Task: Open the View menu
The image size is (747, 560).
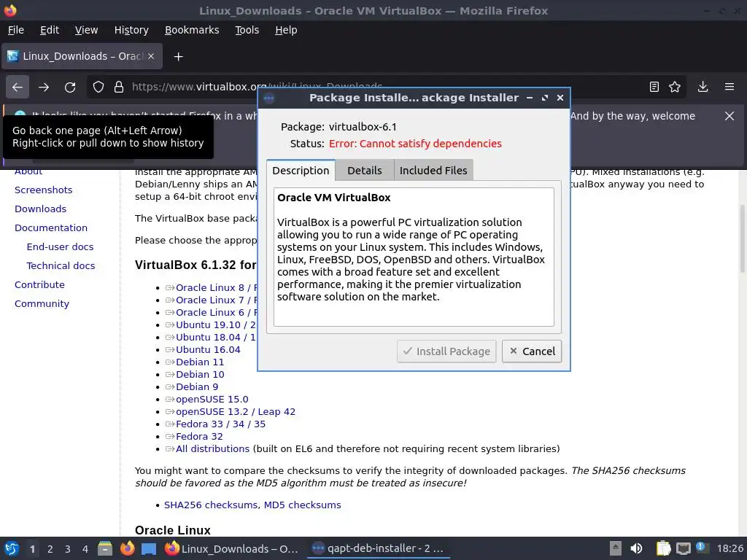Action: point(86,30)
